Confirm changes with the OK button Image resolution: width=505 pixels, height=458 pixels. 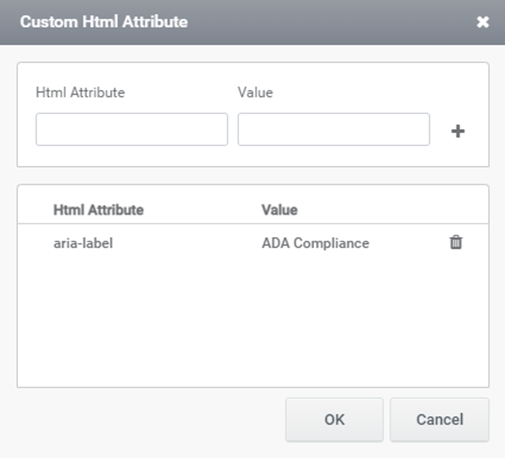tap(334, 420)
